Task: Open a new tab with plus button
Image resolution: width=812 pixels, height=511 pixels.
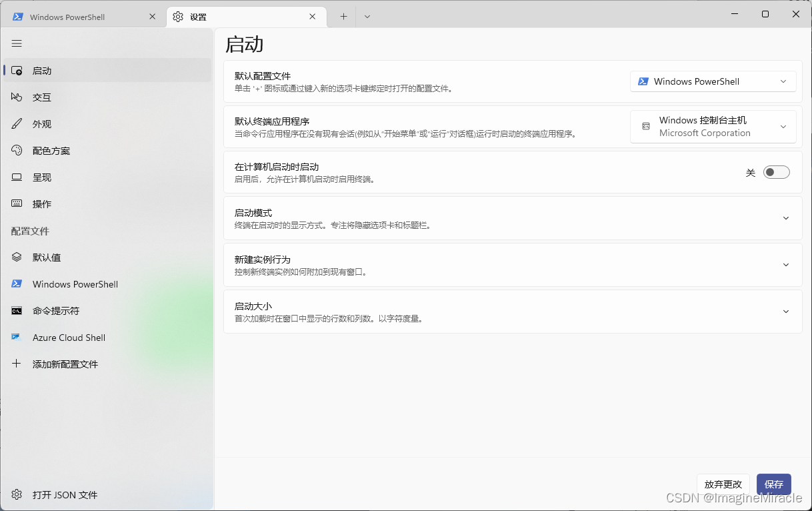Action: [x=343, y=17]
